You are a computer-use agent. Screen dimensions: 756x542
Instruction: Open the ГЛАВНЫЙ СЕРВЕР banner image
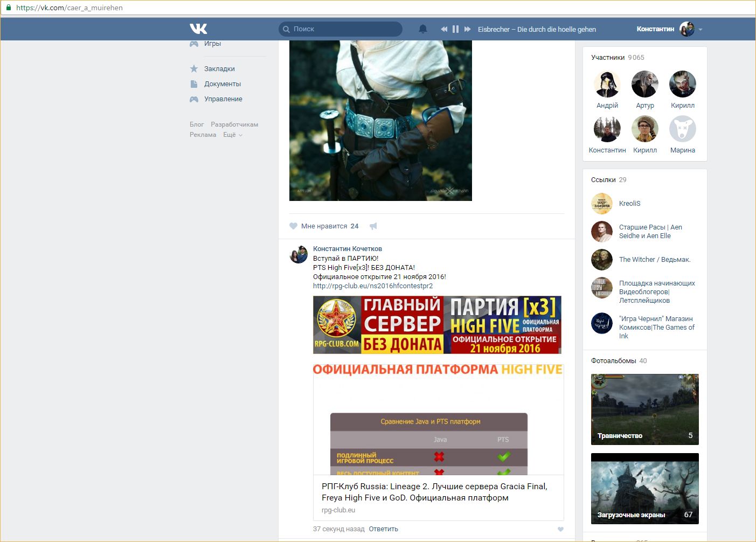click(437, 325)
